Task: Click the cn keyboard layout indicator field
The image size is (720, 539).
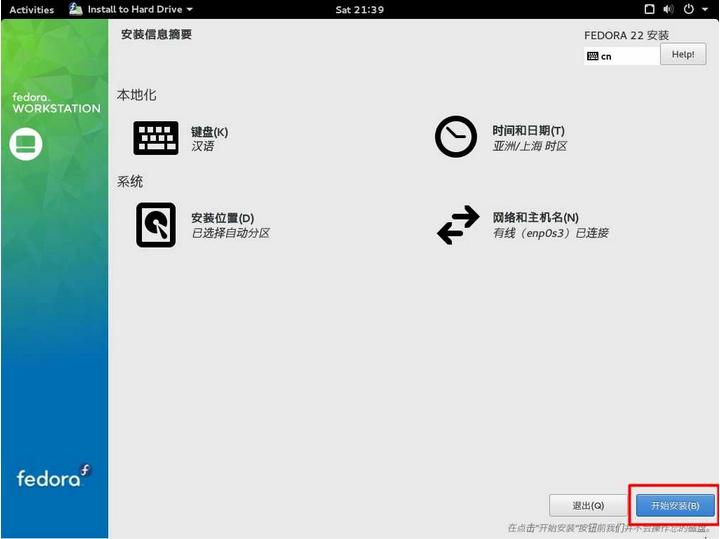Action: tap(622, 56)
